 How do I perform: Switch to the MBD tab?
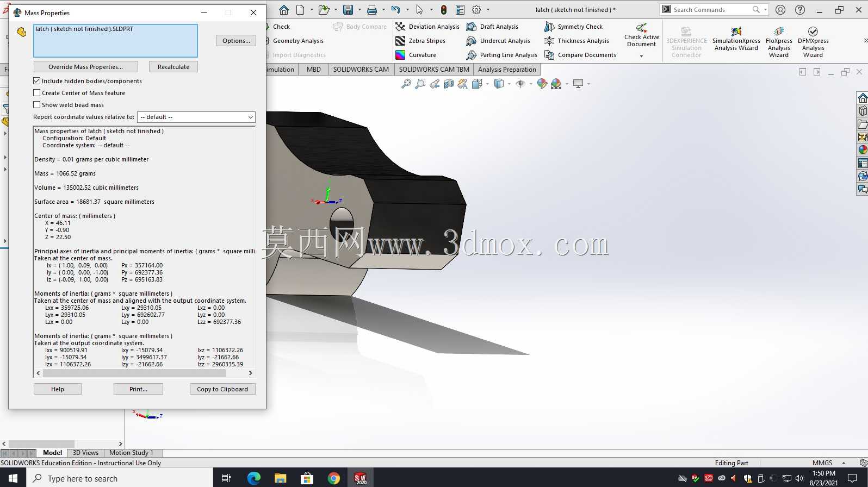coord(314,70)
